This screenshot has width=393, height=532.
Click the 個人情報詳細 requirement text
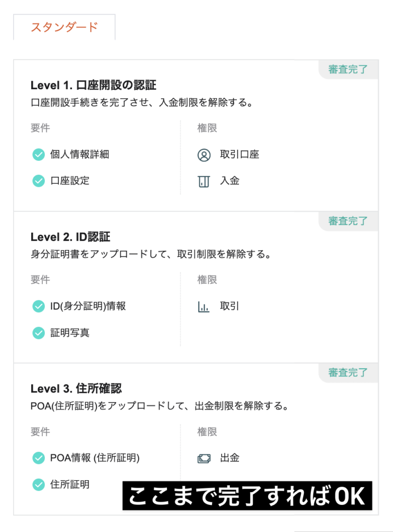coord(80,155)
